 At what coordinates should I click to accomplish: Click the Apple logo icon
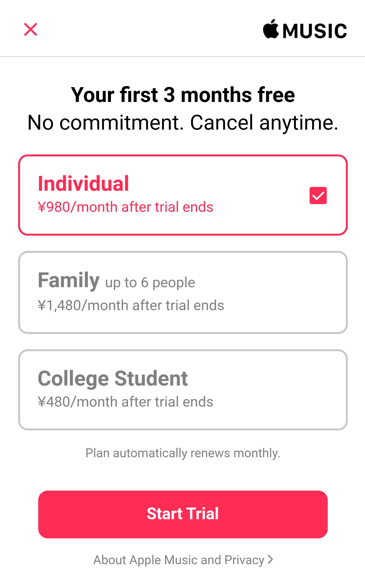[x=271, y=29]
